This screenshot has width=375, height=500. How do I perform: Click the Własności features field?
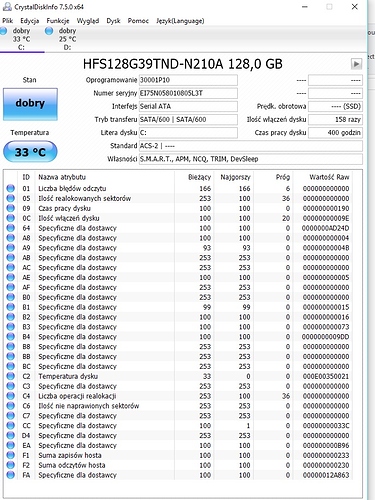pos(251,159)
